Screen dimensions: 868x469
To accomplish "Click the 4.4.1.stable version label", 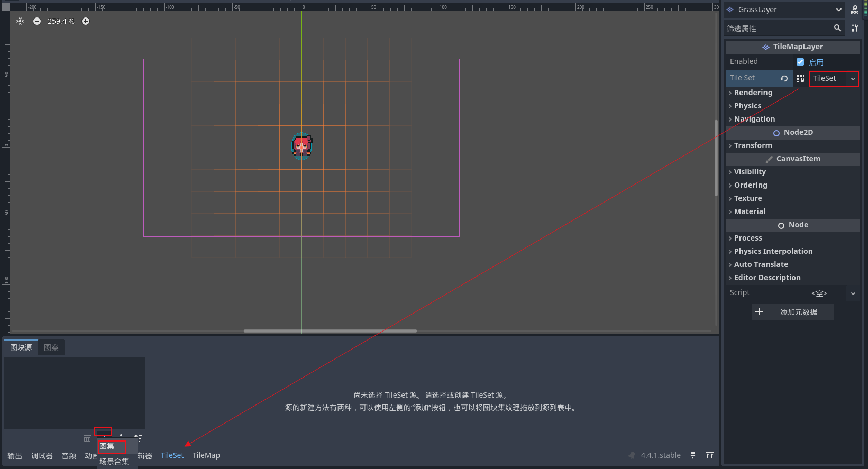I will click(661, 455).
